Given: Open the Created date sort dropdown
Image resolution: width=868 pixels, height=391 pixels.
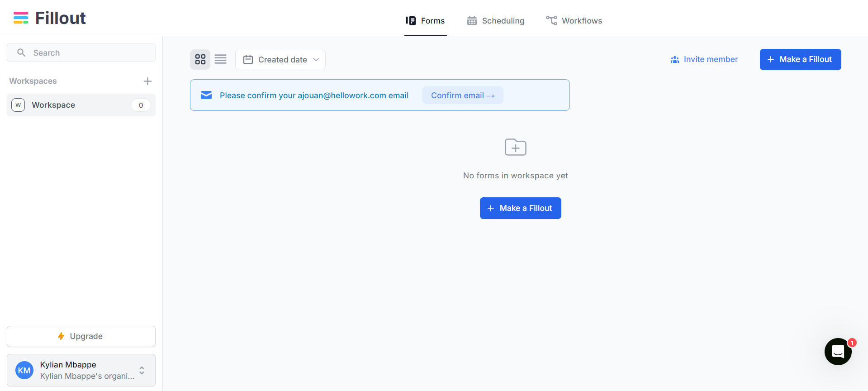Looking at the screenshot, I should [280, 59].
